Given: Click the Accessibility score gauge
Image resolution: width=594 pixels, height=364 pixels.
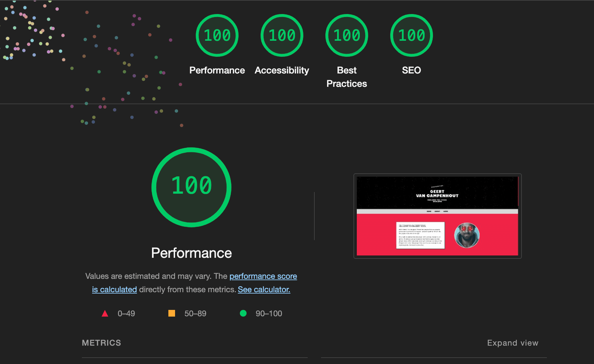Looking at the screenshot, I should (x=282, y=35).
